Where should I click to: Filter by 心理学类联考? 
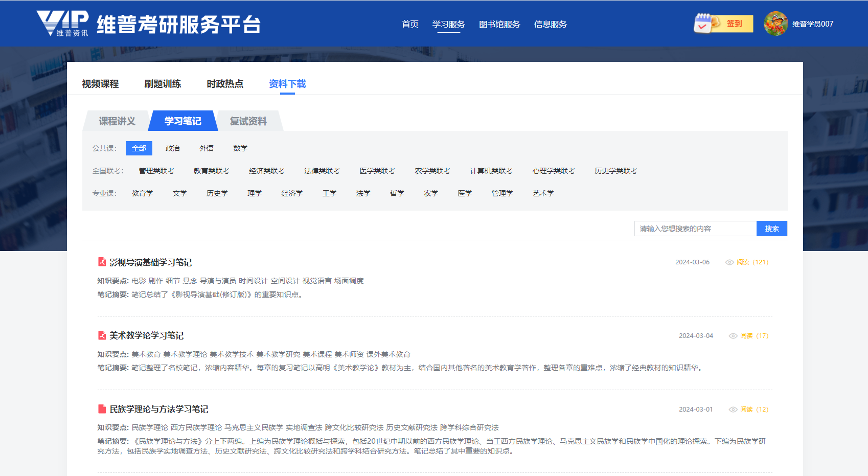554,171
